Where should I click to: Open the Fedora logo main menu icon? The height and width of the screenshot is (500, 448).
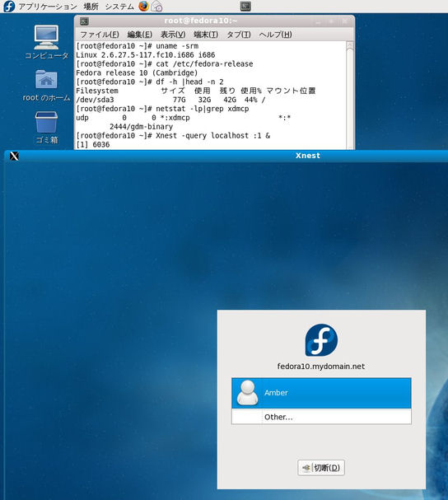8,6
